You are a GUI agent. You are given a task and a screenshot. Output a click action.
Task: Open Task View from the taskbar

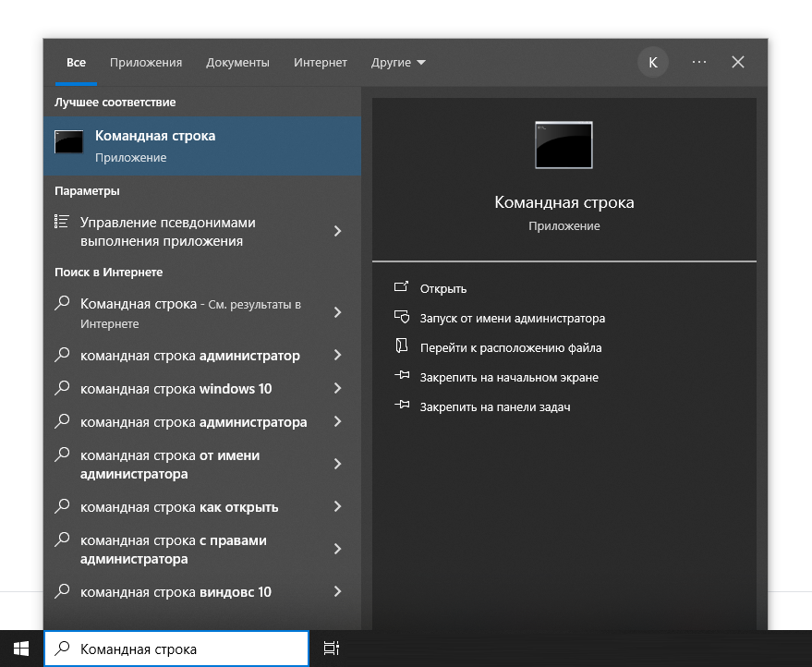tap(332, 649)
